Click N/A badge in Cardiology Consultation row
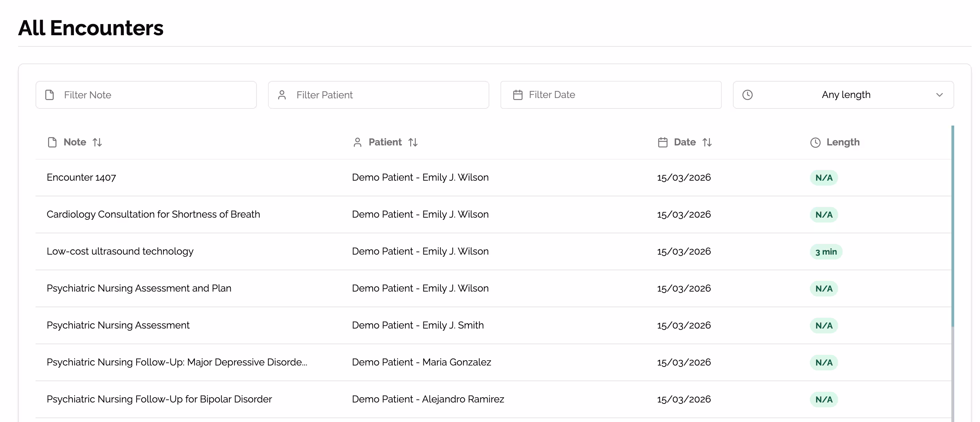Screen dimensions: 980x422 pos(824,215)
